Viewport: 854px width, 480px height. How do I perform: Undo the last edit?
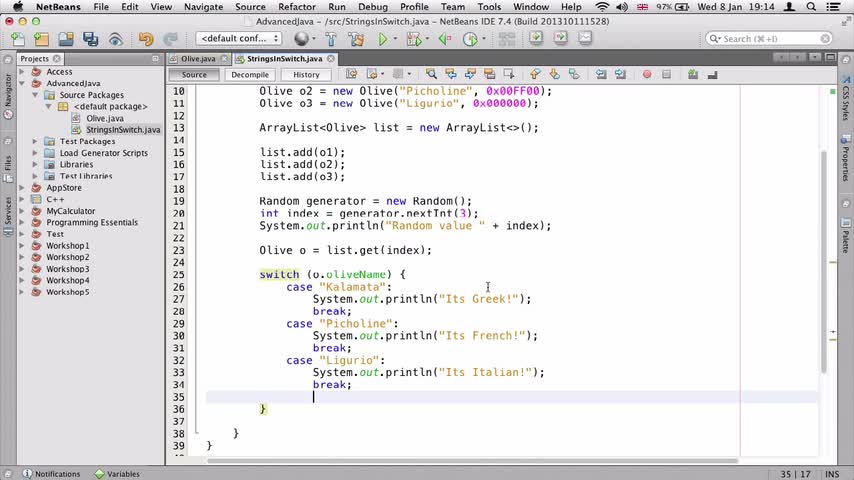(145, 39)
